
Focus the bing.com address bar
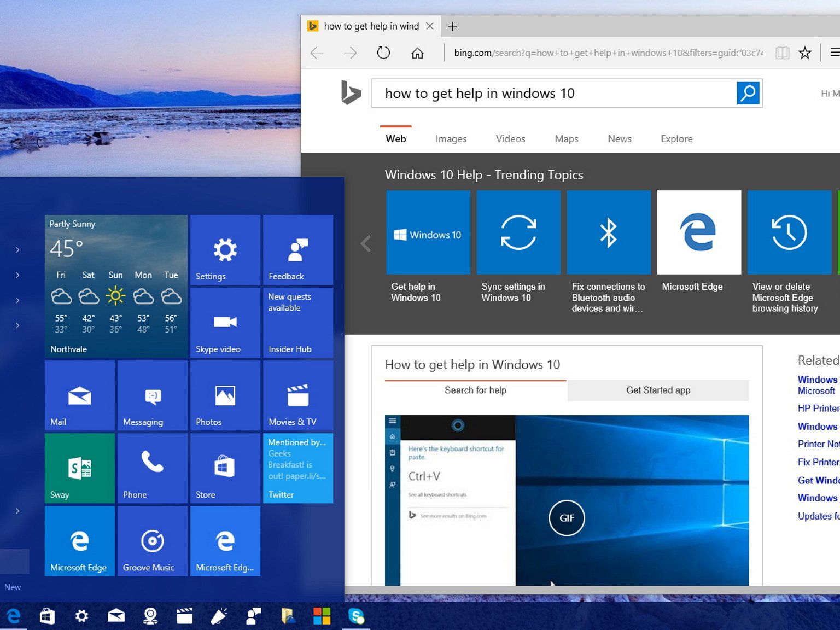(x=608, y=53)
